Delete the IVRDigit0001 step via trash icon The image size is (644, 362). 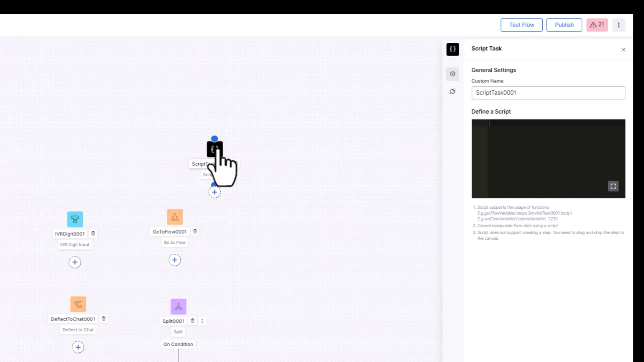(93, 234)
